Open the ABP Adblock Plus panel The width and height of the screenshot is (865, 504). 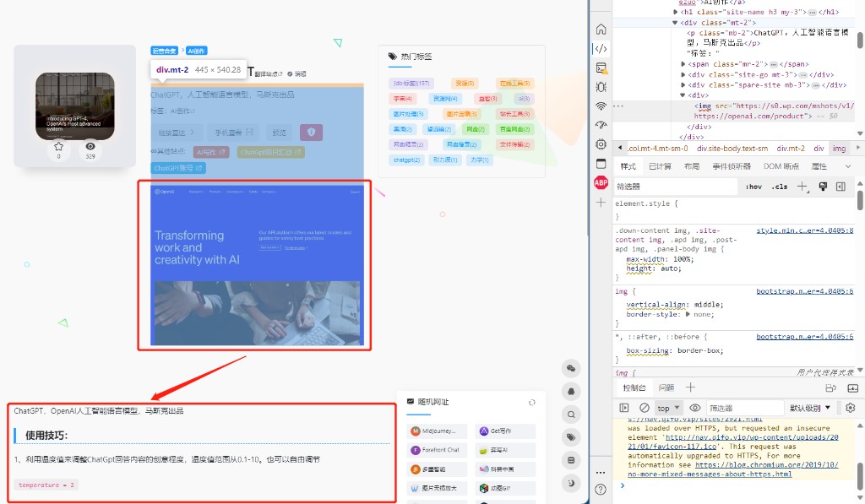click(x=601, y=182)
